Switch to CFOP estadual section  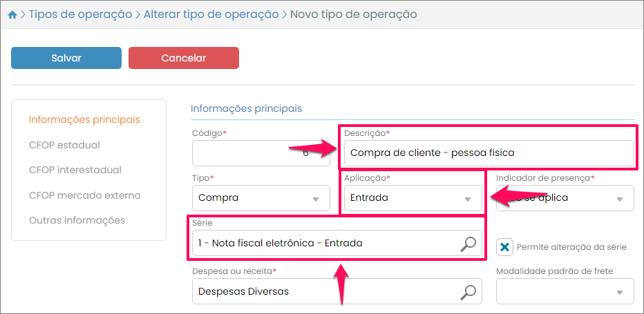pyautogui.click(x=64, y=145)
